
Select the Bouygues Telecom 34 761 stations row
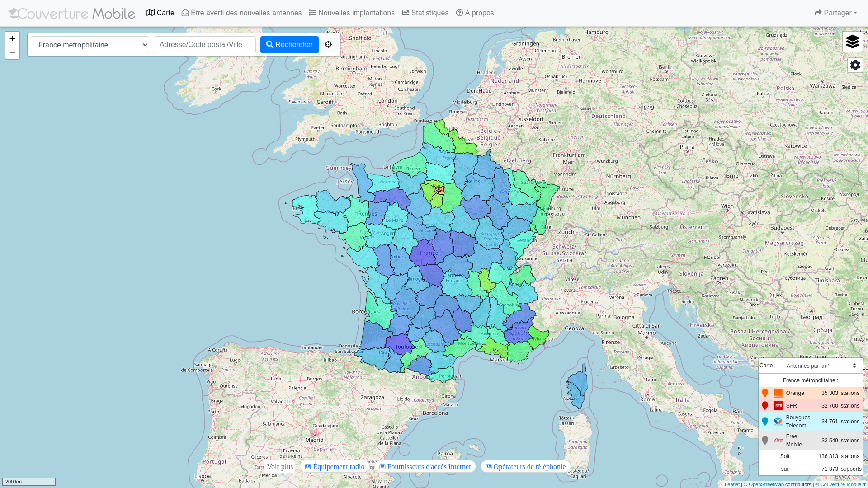(x=811, y=422)
